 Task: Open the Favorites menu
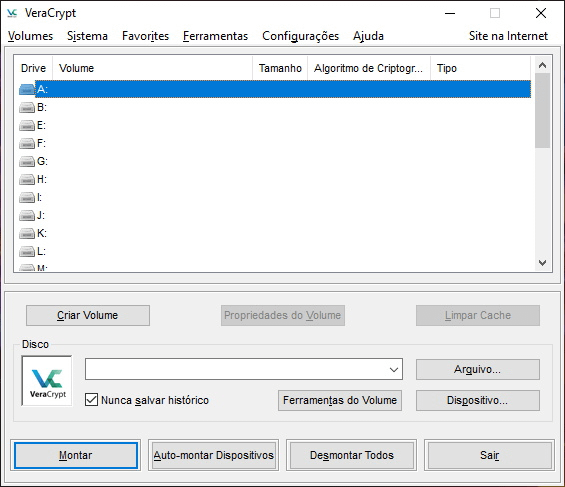click(145, 36)
